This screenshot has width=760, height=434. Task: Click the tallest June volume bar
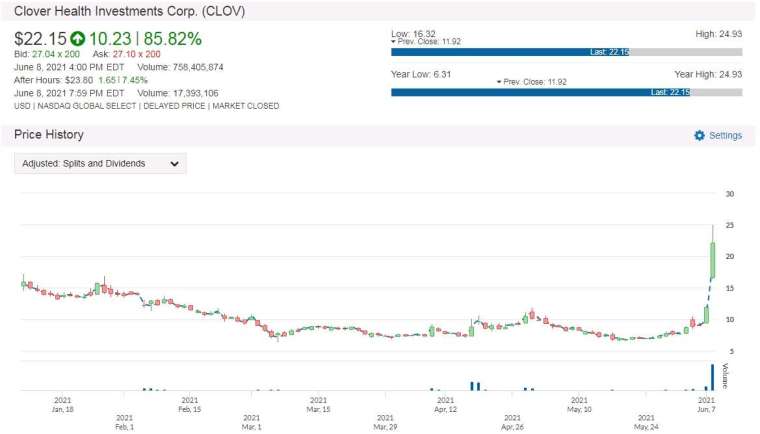712,377
